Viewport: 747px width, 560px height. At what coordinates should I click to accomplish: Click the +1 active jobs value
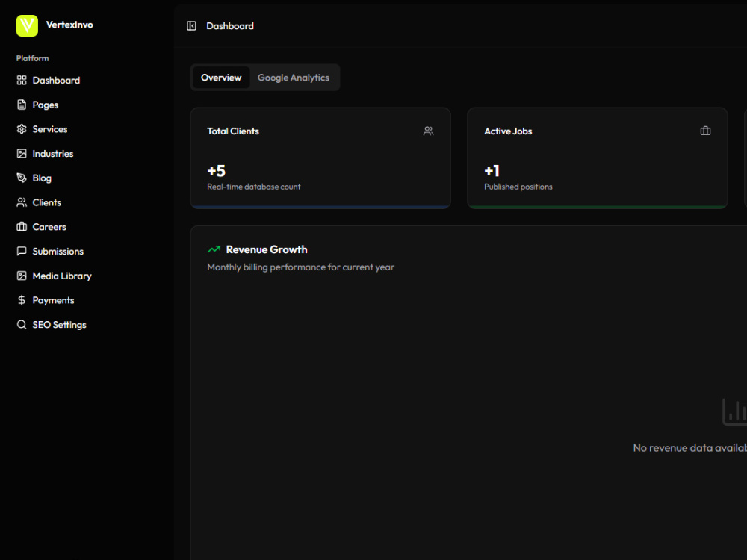[492, 171]
